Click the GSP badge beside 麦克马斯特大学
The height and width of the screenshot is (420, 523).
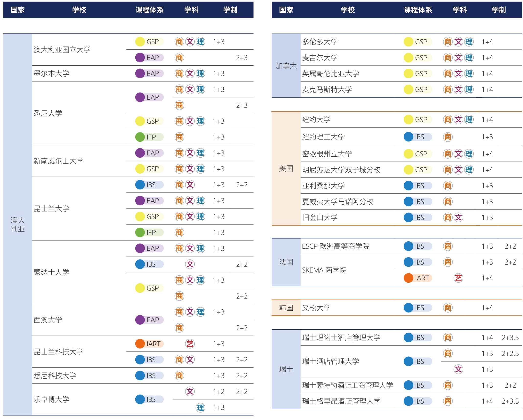click(x=418, y=90)
